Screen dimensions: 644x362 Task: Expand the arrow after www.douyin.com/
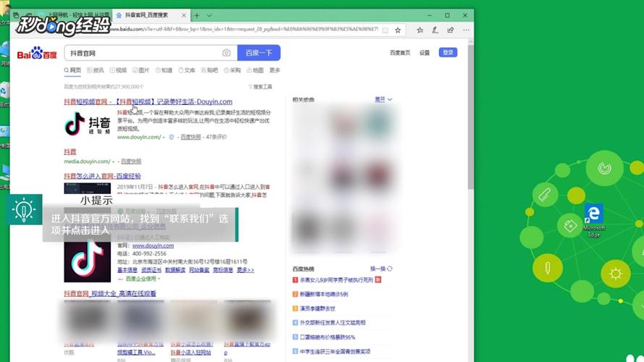pos(164,138)
